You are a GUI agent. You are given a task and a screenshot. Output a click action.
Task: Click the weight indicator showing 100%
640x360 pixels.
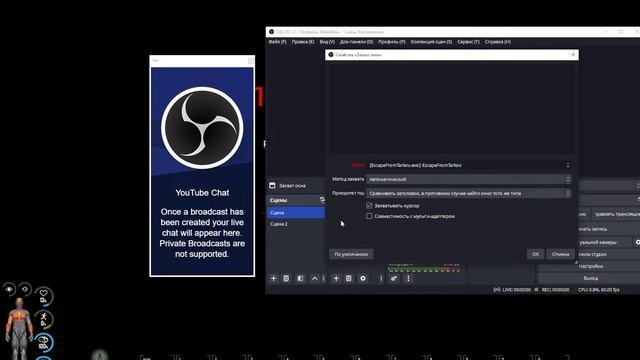pyautogui.click(x=43, y=342)
